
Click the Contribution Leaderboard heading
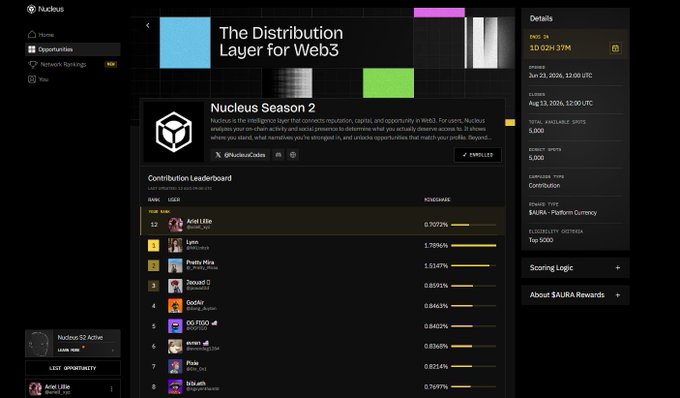pos(190,178)
